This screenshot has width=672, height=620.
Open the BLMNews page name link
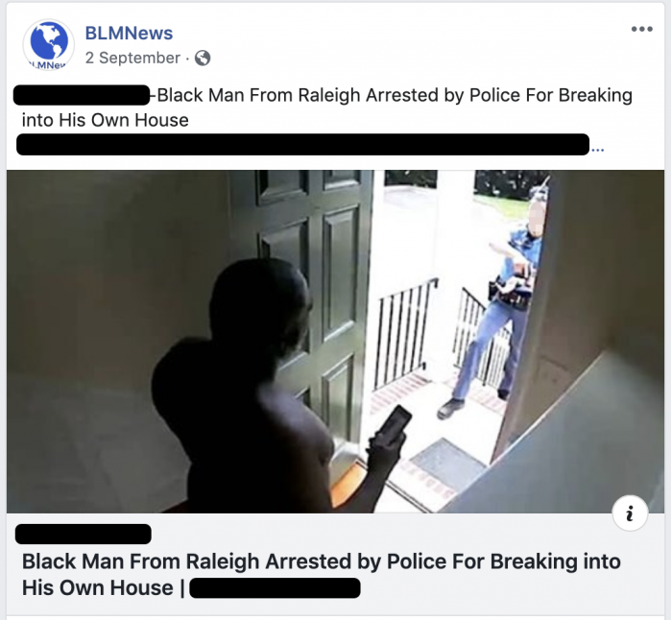coord(129,33)
